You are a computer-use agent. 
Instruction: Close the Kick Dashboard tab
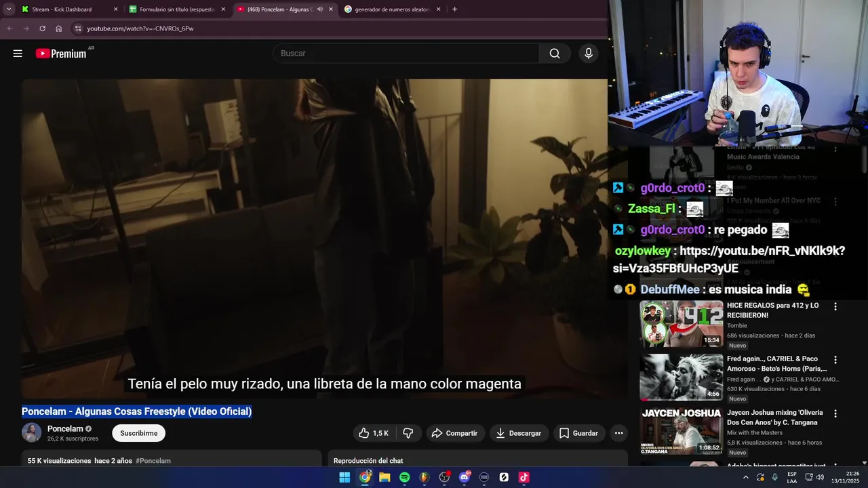coord(115,9)
